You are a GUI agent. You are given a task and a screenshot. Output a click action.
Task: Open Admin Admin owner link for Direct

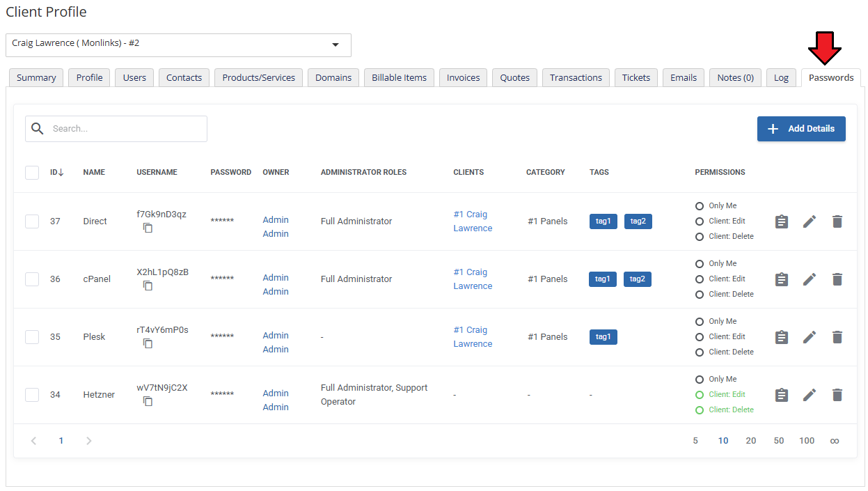[x=276, y=227]
